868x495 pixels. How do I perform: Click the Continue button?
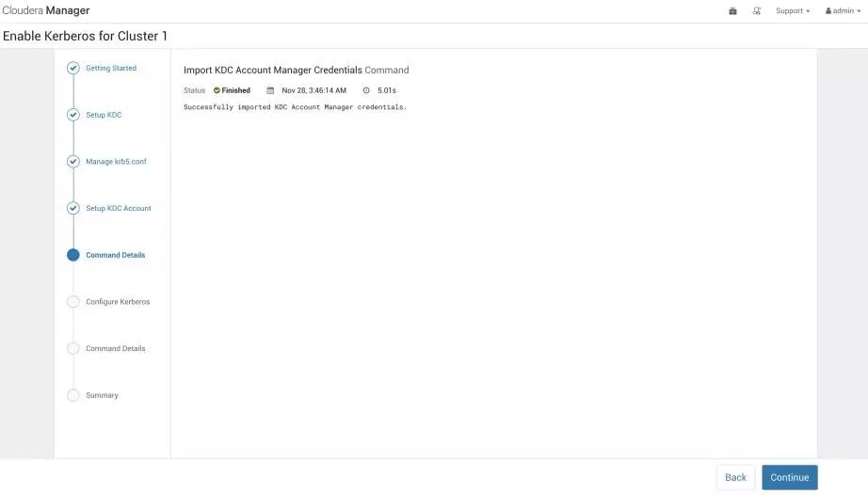(790, 477)
